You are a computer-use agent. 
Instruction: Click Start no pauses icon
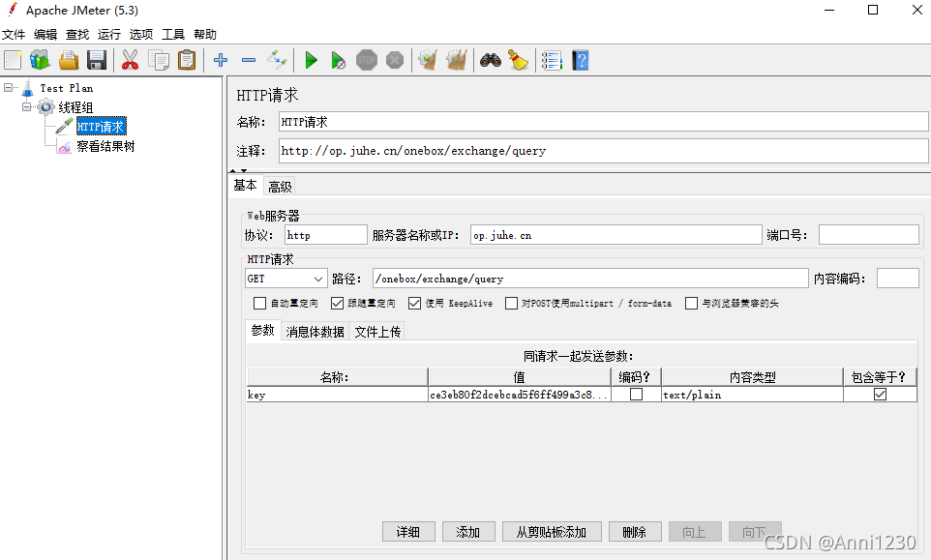pos(339,61)
